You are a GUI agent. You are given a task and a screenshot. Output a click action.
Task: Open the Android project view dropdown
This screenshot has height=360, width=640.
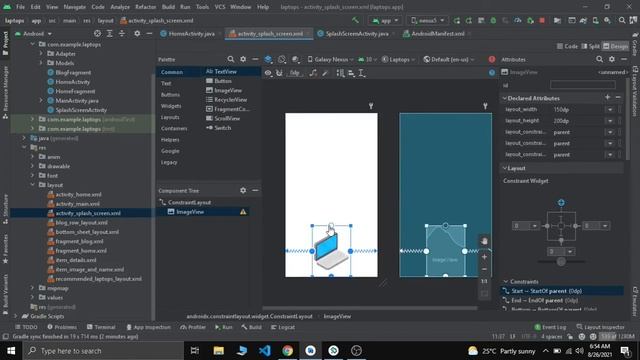coord(33,33)
